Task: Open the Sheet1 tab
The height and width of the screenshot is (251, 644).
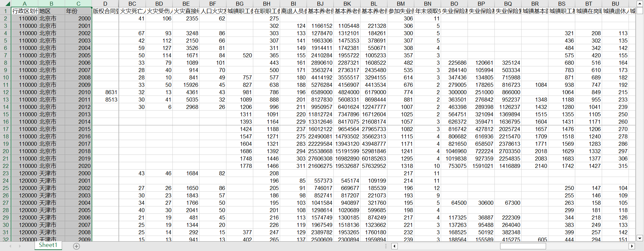Action: coord(48,245)
